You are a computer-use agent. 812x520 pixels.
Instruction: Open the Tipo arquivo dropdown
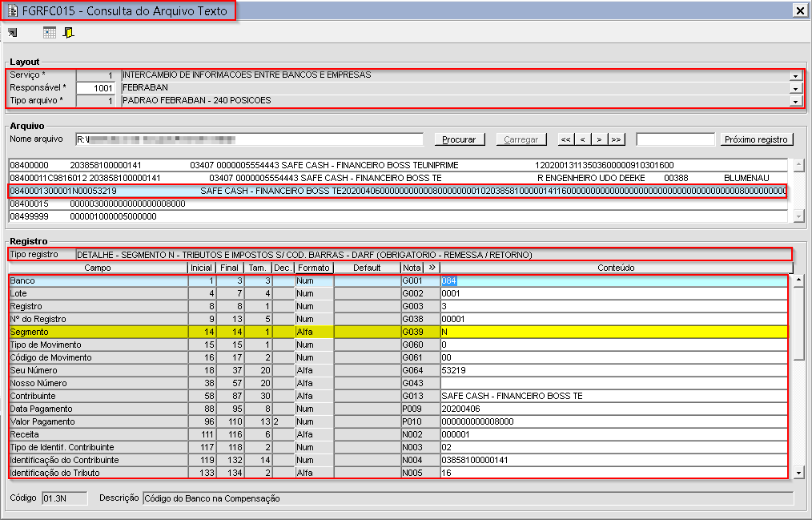coord(795,101)
